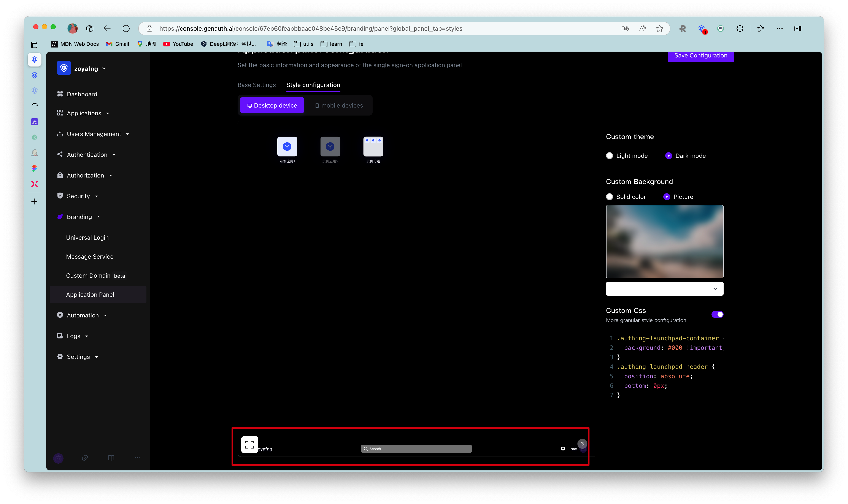848x504 pixels.
Task: Switch preview to mobile devices
Action: [339, 105]
